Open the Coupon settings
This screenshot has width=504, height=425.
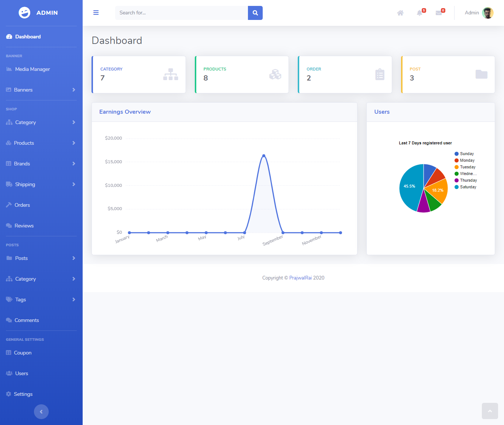23,353
